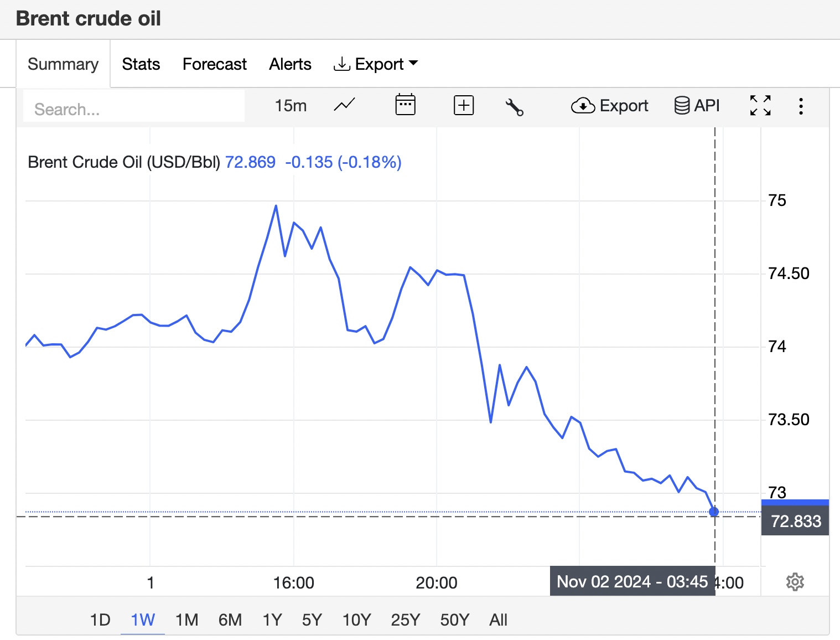Click the 72.869 current price value
The width and height of the screenshot is (840, 640).
250,162
